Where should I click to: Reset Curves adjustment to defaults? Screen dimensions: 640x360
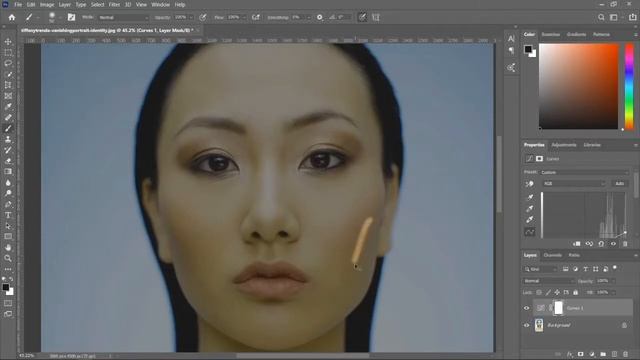601,244
